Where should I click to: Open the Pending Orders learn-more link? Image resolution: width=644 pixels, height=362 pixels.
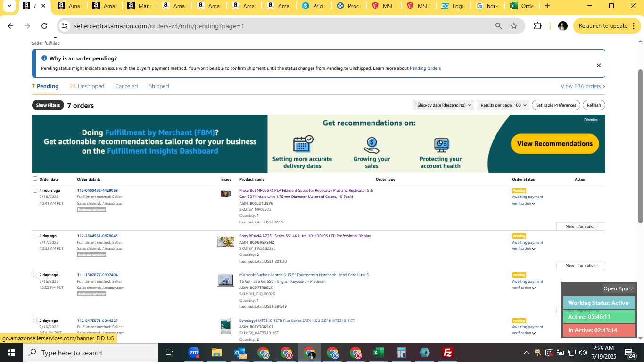coord(425,68)
